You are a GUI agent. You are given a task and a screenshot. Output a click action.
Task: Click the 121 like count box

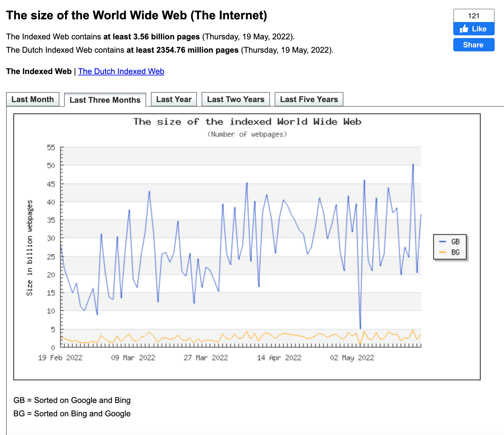(x=474, y=16)
